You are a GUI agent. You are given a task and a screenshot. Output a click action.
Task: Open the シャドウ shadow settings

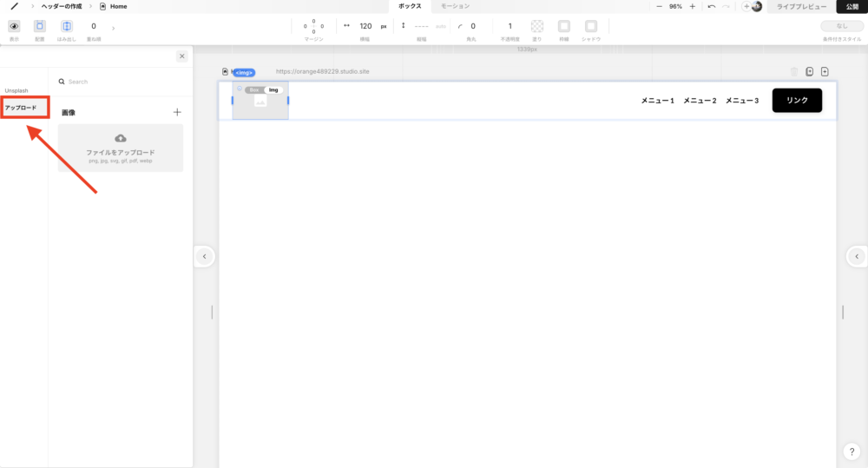pyautogui.click(x=590, y=26)
